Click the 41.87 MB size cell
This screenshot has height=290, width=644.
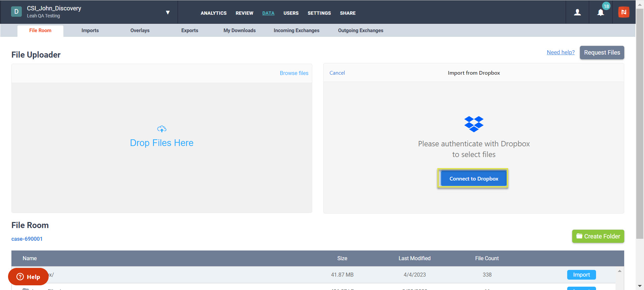point(342,275)
